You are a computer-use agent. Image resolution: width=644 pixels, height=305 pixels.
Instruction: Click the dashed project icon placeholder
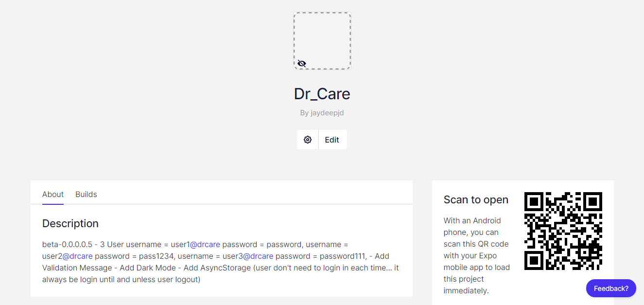(322, 41)
